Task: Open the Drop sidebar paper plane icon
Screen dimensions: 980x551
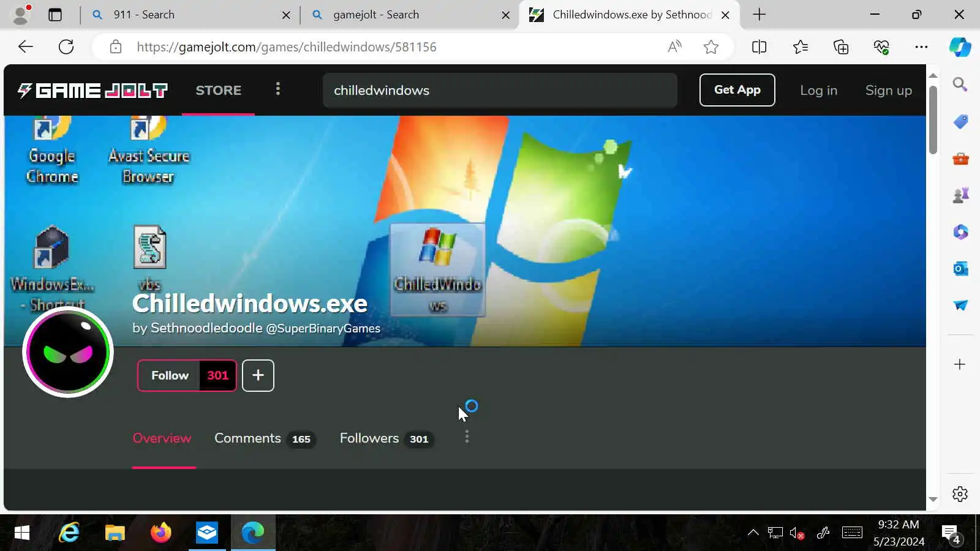Action: (x=960, y=305)
